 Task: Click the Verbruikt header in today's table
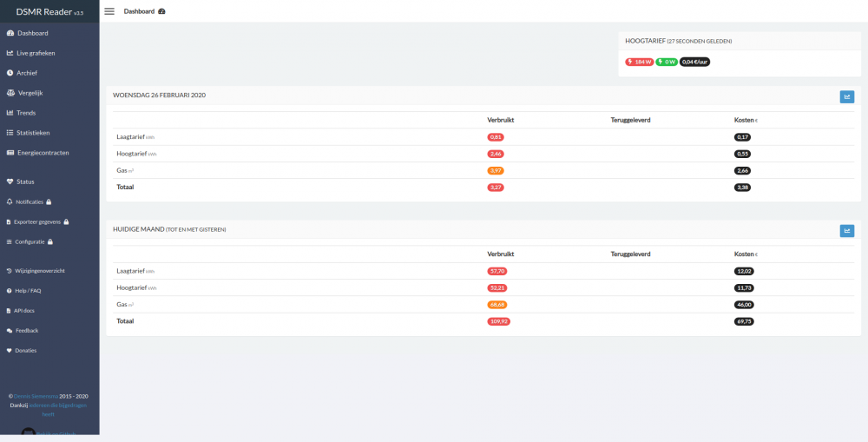[501, 120]
